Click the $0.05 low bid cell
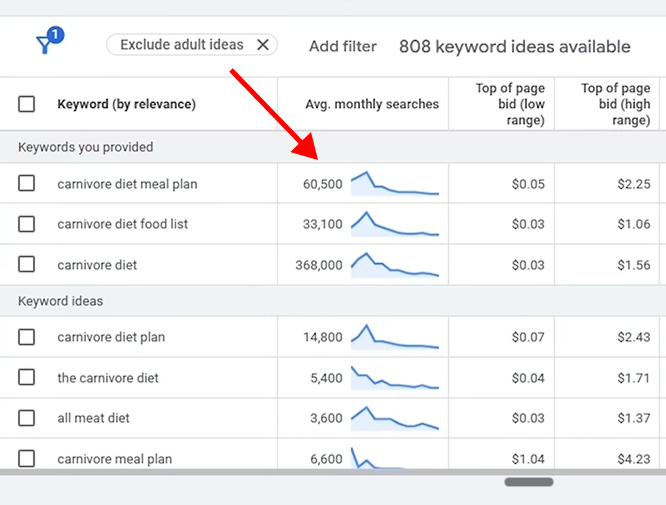The image size is (666, 505). (528, 184)
